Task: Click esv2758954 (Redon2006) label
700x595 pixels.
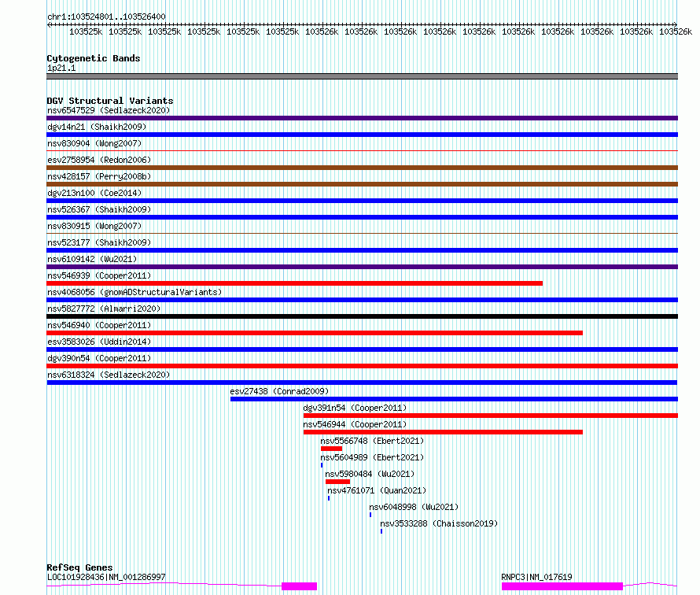Action: 99,160
